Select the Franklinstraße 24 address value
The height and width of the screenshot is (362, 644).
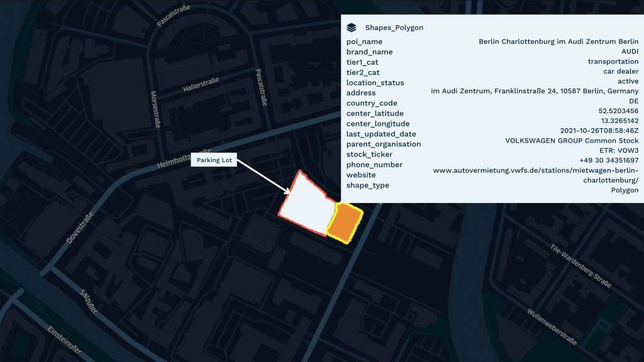coord(535,91)
